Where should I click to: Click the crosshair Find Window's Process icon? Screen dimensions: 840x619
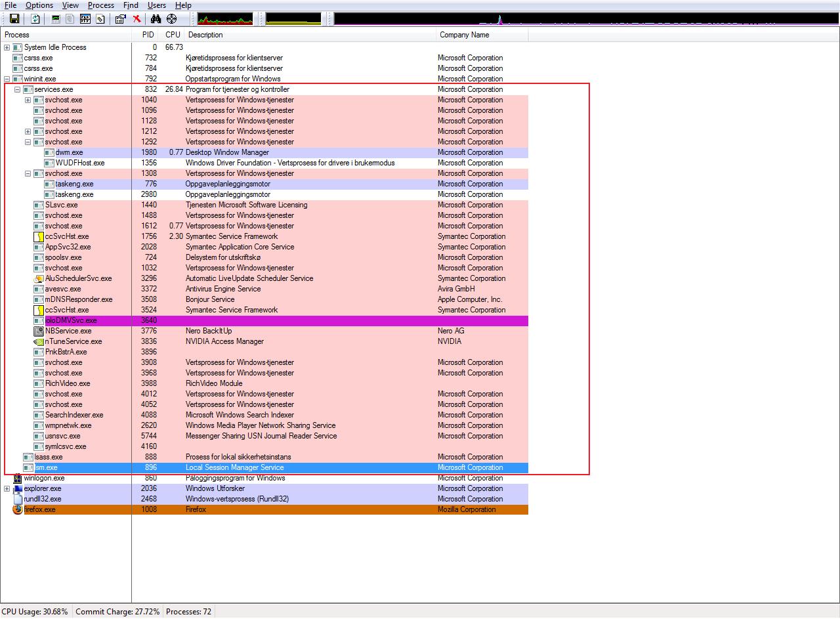pyautogui.click(x=172, y=19)
